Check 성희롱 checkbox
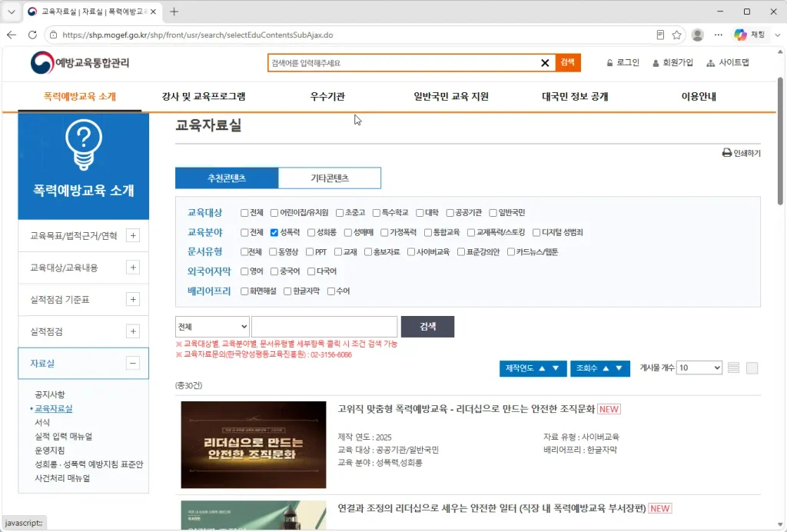Image resolution: width=787 pixels, height=532 pixels. point(311,232)
